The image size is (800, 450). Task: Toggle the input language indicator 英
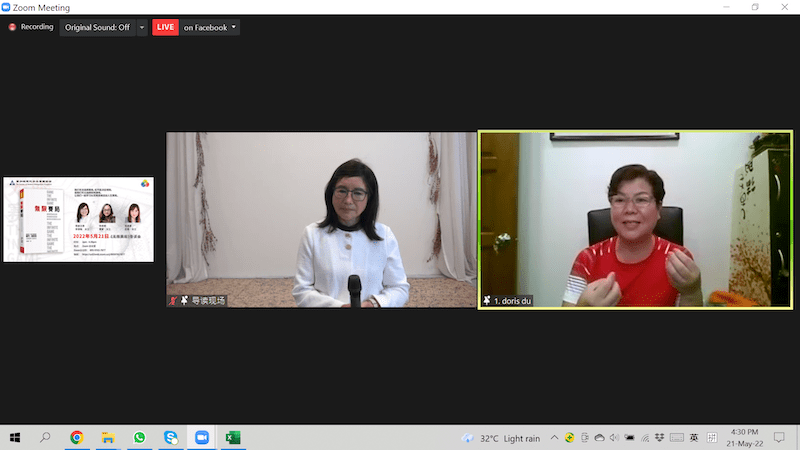tap(694, 438)
